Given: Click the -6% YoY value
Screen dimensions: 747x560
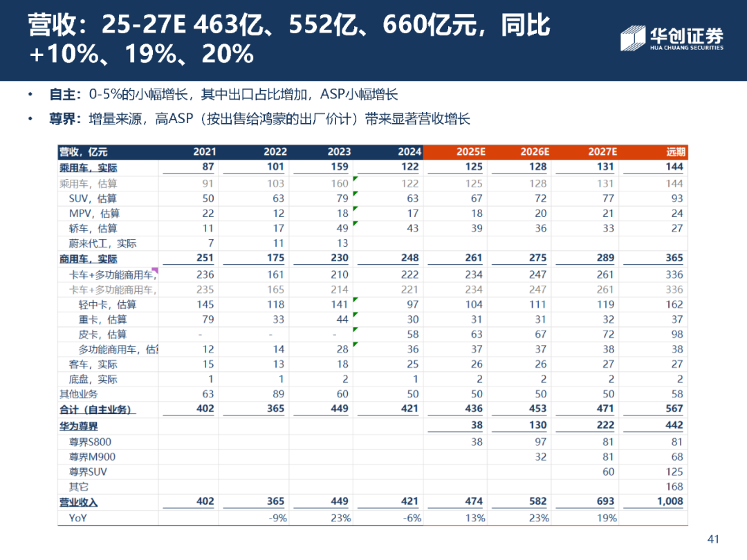Looking at the screenshot, I should pyautogui.click(x=411, y=518).
